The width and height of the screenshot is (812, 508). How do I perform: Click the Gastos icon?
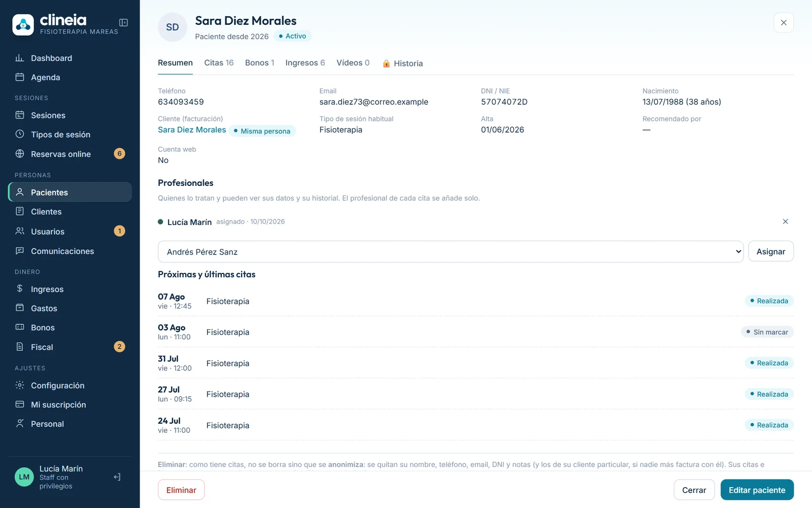tap(20, 308)
